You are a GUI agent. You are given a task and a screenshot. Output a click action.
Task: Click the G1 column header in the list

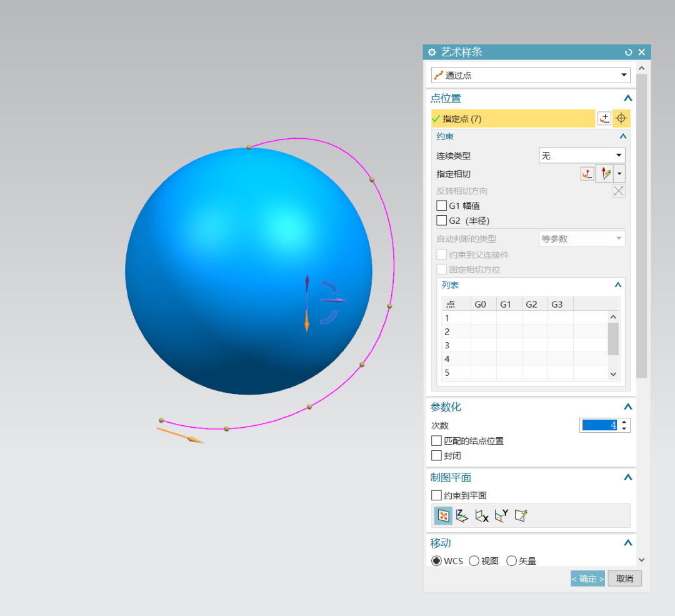[509, 304]
